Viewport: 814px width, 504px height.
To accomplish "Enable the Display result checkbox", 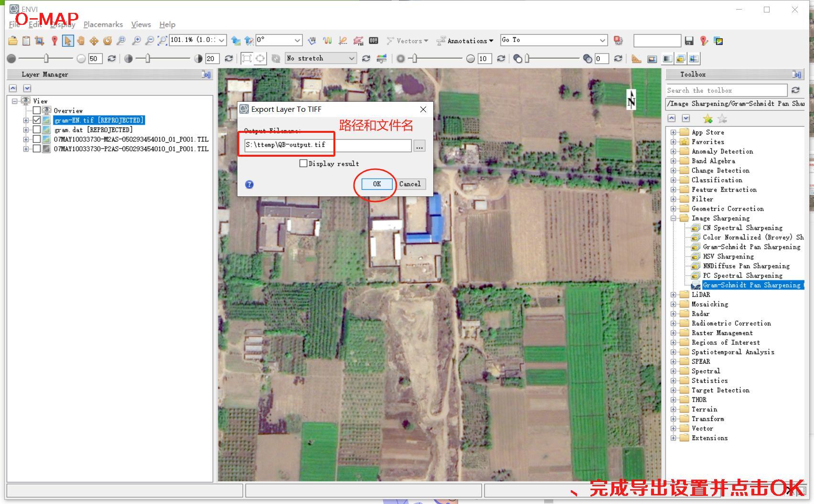I will click(303, 163).
